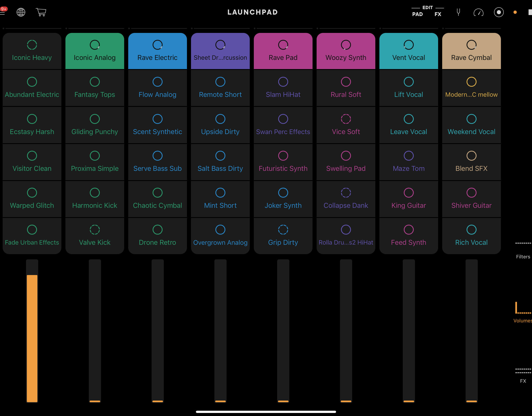
Task: Trigger the Salt Bass Dirty pad
Action: point(220,162)
